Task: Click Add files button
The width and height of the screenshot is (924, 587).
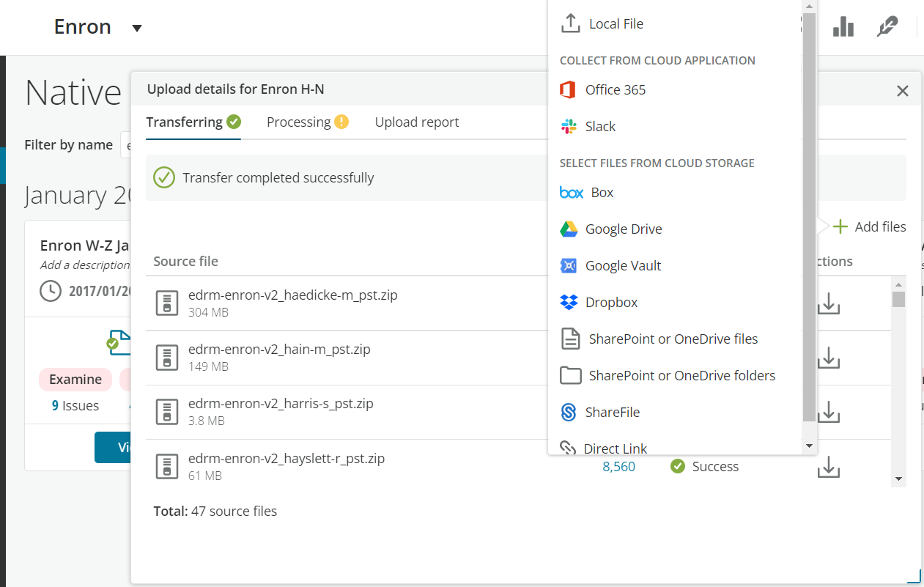Action: [x=869, y=226]
